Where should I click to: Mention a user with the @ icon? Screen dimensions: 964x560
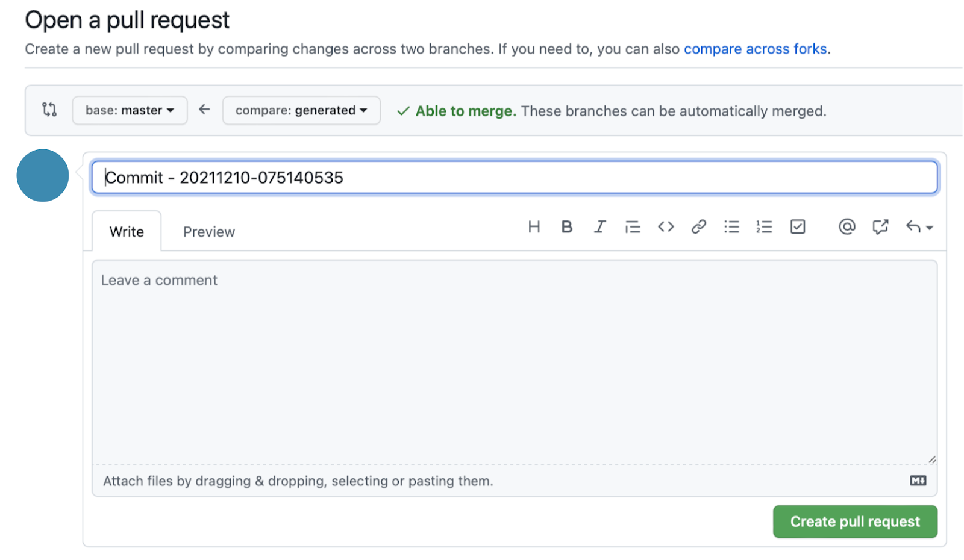[847, 227]
